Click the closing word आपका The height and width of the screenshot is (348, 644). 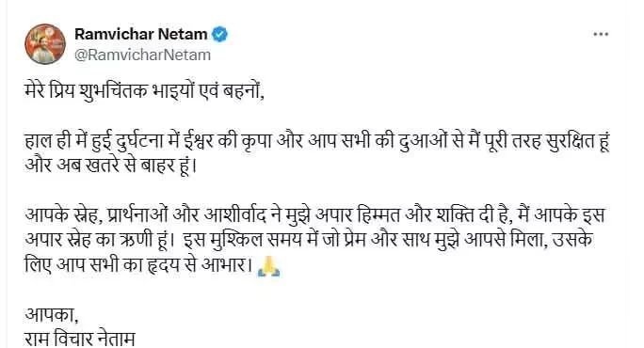click(x=52, y=315)
